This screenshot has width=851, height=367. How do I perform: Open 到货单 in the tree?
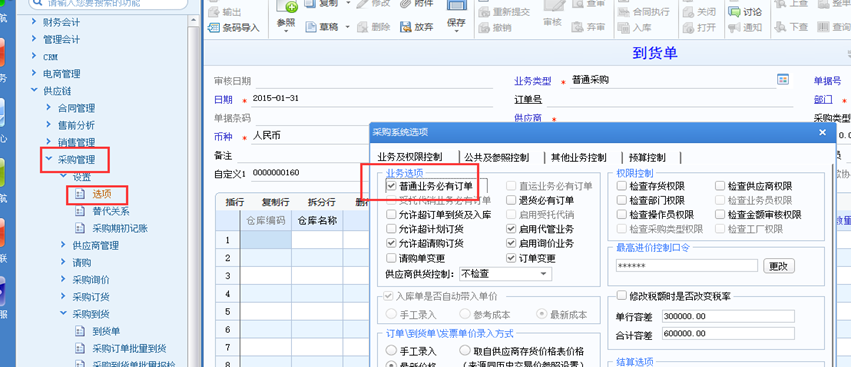click(x=106, y=331)
